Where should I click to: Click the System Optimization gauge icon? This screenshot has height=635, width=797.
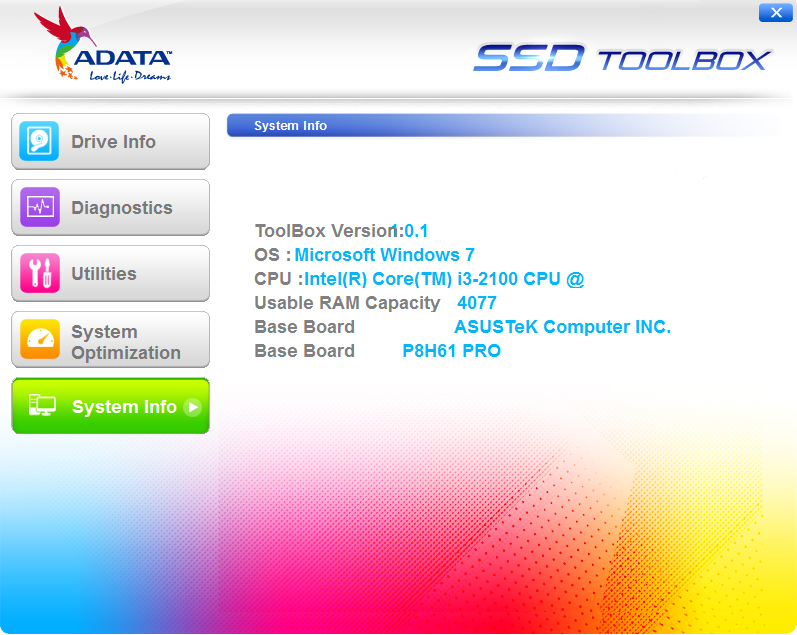tap(40, 339)
